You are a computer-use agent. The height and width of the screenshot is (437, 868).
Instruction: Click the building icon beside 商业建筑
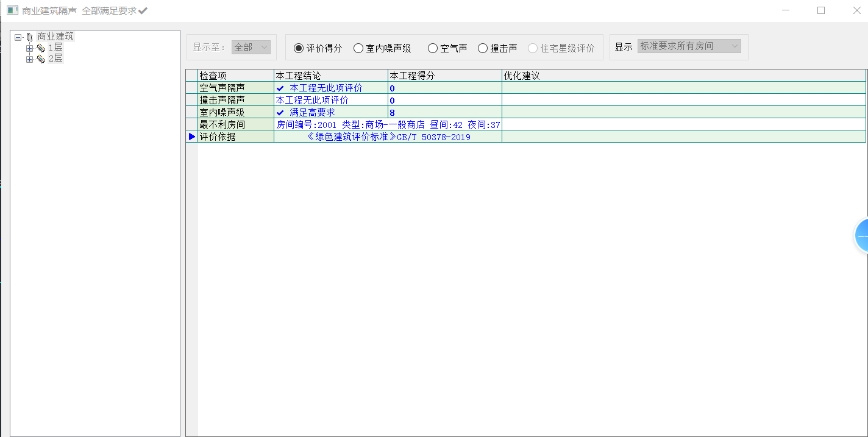pyautogui.click(x=29, y=37)
